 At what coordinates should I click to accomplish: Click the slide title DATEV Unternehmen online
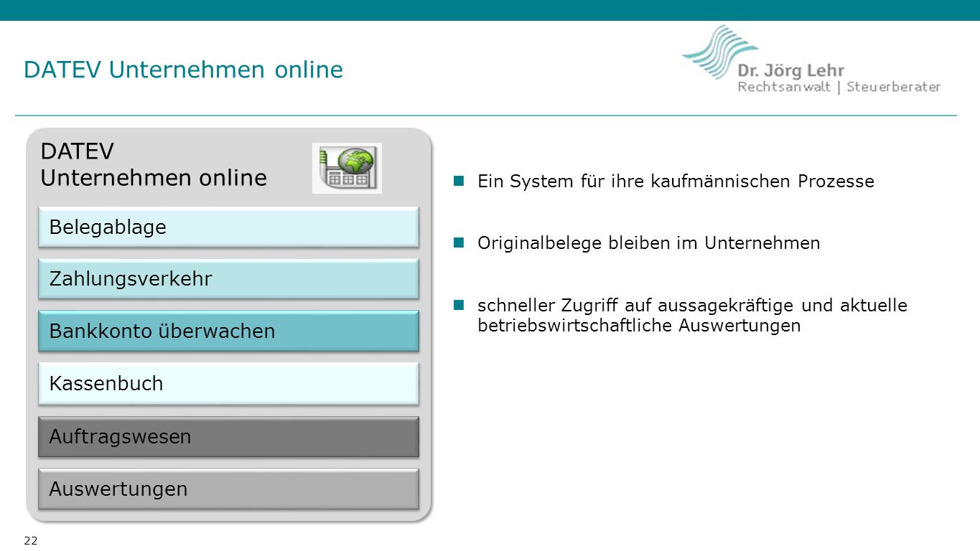pos(183,70)
